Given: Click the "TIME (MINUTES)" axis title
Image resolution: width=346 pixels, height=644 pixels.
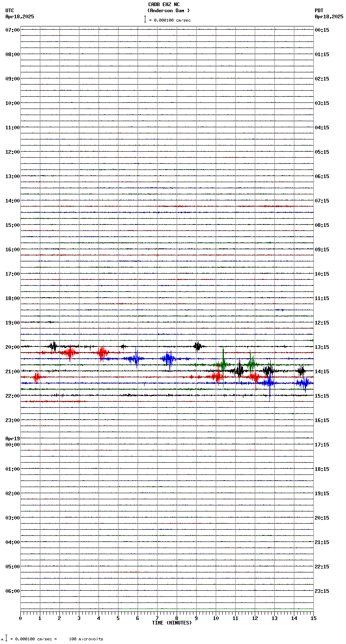Looking at the screenshot, I should click(x=172, y=623).
